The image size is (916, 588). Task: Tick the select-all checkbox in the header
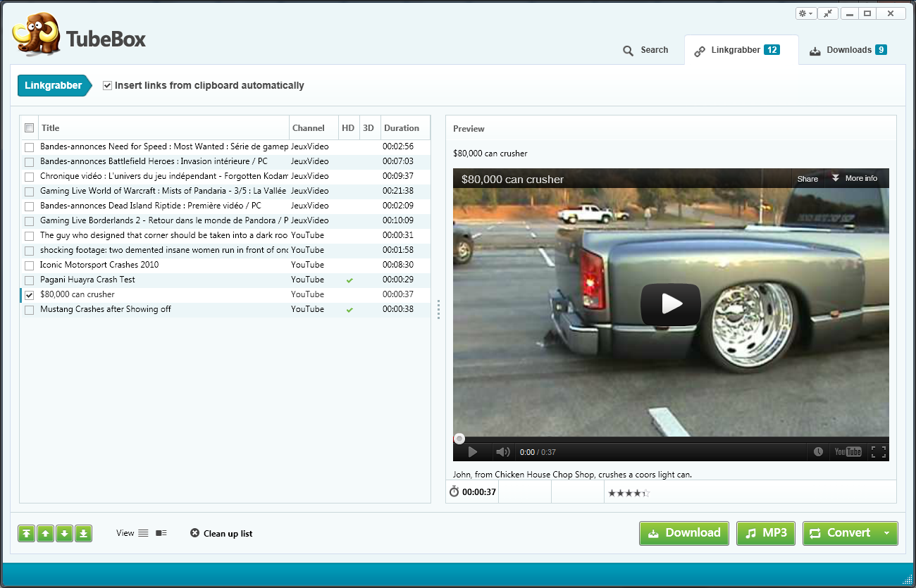(x=29, y=128)
